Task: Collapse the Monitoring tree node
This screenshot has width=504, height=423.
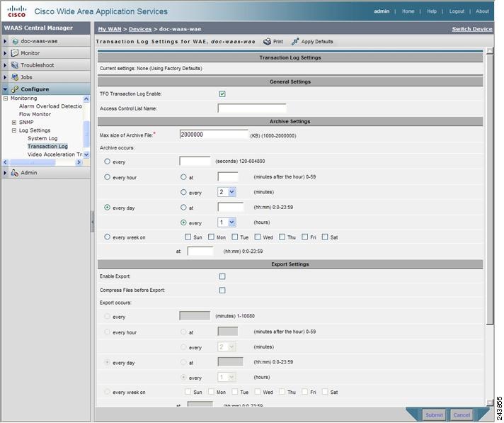Action: [x=6, y=98]
